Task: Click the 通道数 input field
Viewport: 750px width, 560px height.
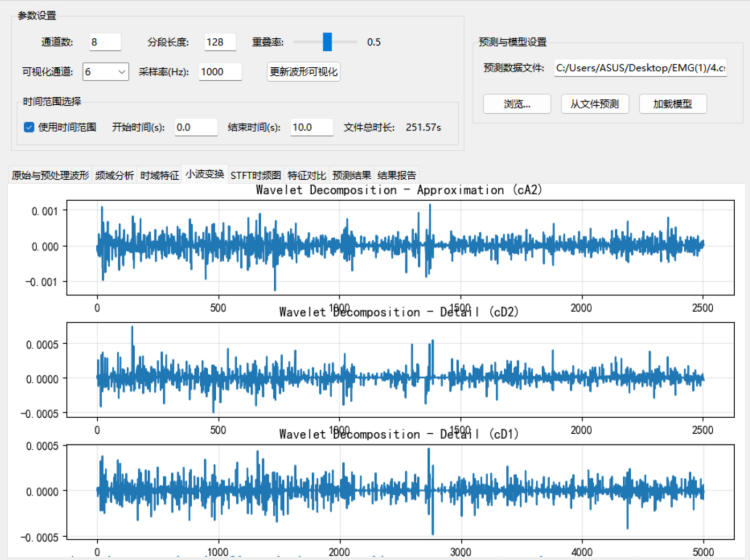Action: point(103,42)
